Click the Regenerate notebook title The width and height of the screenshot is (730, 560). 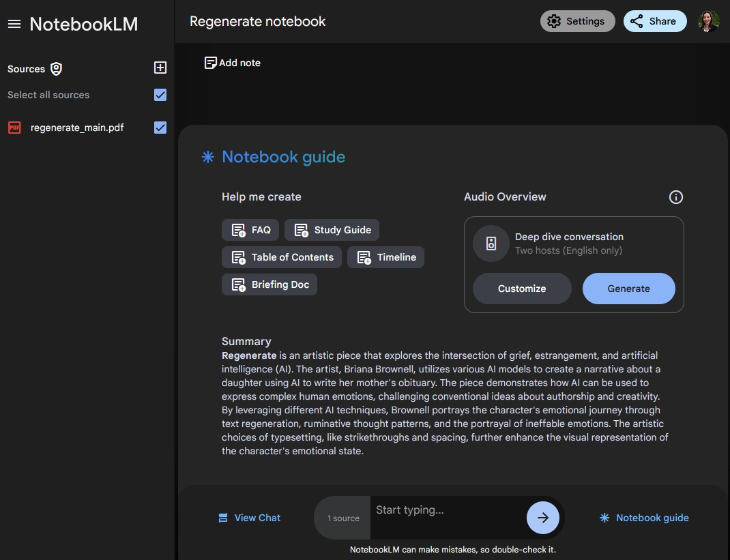click(x=257, y=21)
